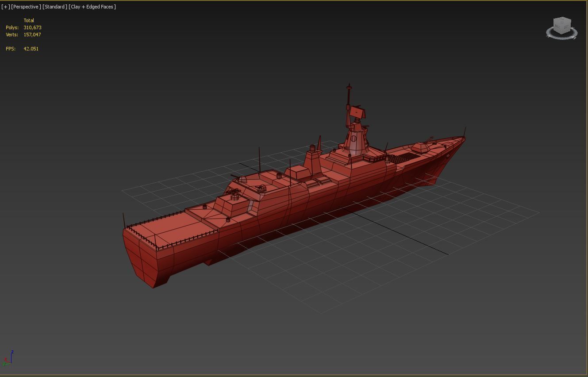The image size is (588, 377).
Task: Click the Polys count in the statistics overlay
Action: coord(33,27)
